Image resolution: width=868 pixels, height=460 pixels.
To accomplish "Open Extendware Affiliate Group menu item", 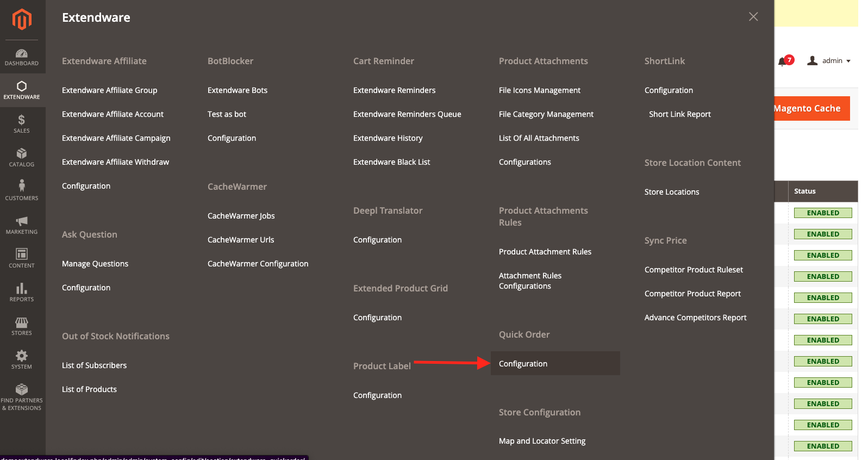I will [109, 90].
